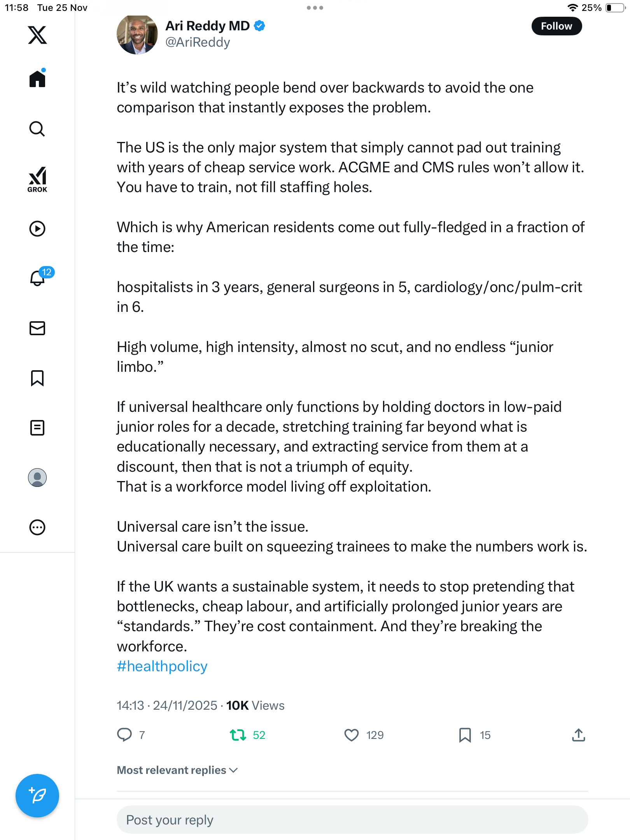Expand Most relevant replies sorting
Image resolution: width=630 pixels, height=840 pixels.
pos(177,770)
